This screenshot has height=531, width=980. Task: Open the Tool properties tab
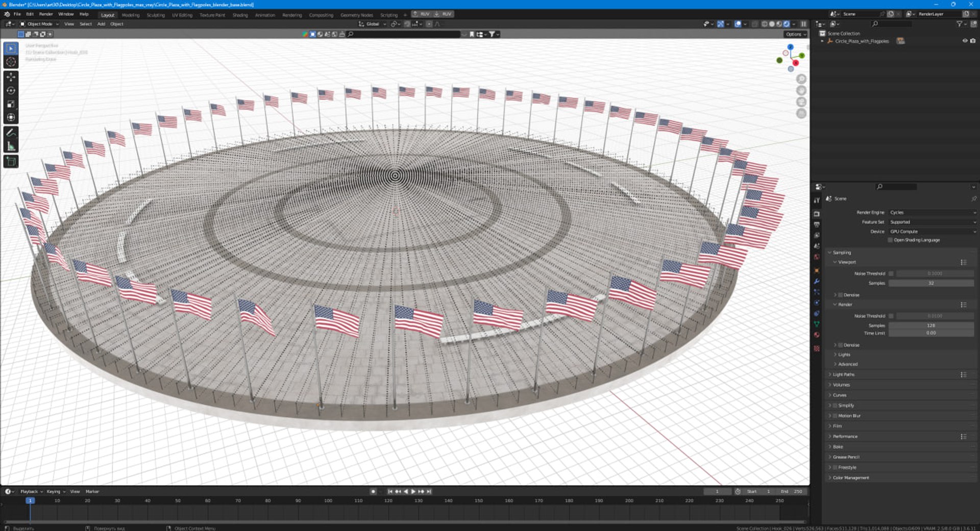click(x=817, y=200)
